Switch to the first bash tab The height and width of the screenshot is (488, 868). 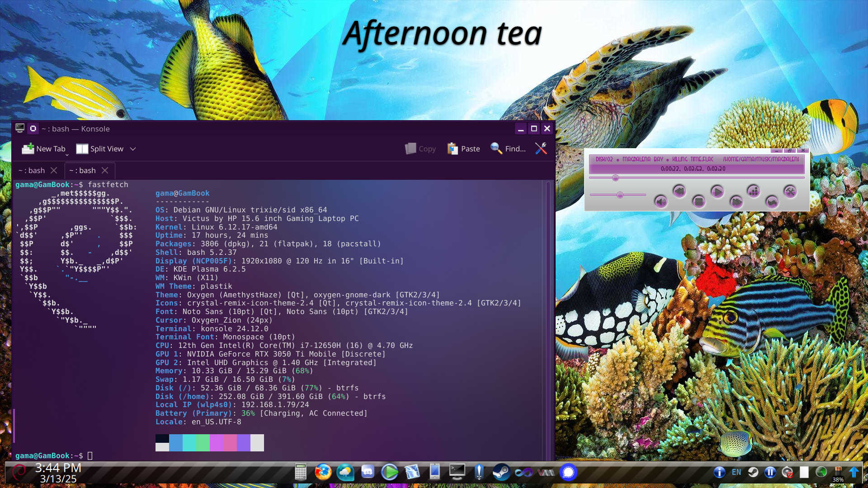click(x=32, y=170)
